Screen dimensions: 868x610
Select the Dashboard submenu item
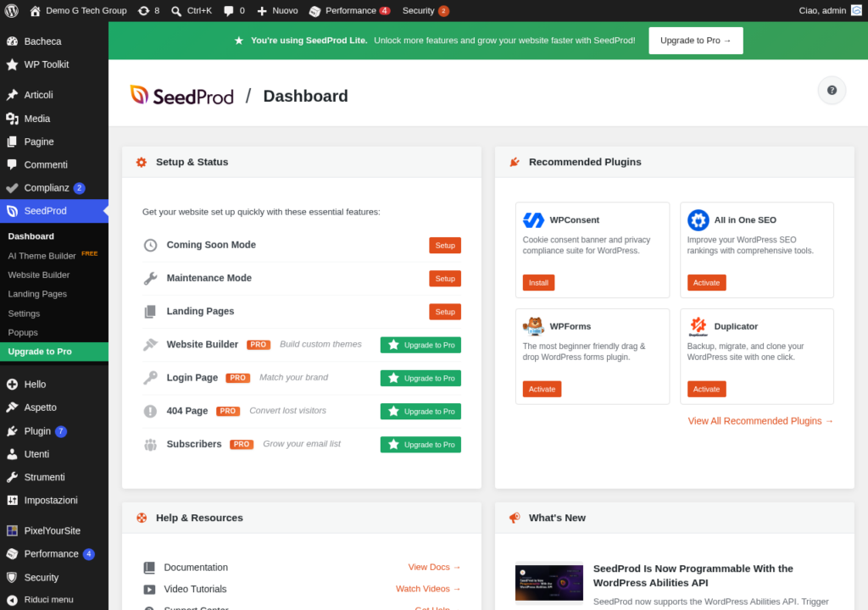coord(31,236)
